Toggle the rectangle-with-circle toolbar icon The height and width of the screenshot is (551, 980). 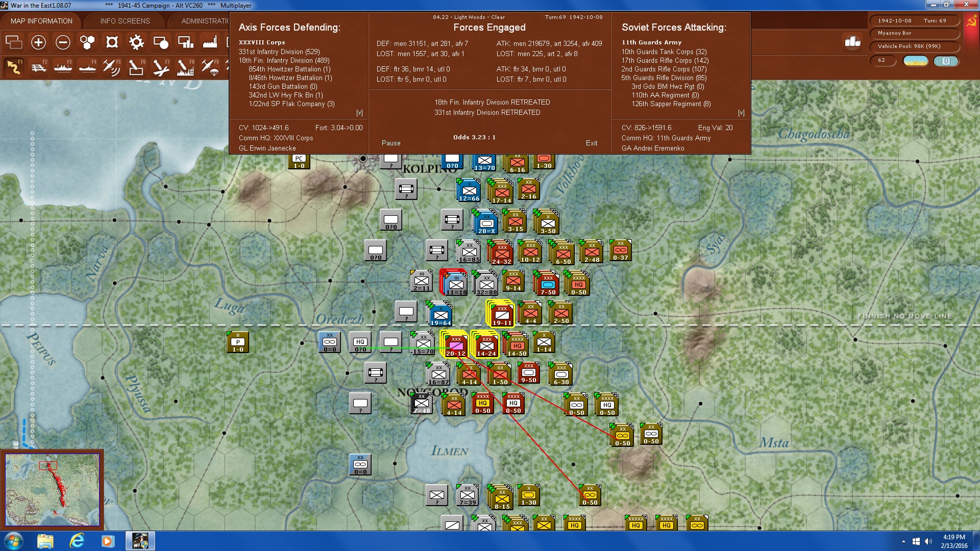pos(161,42)
